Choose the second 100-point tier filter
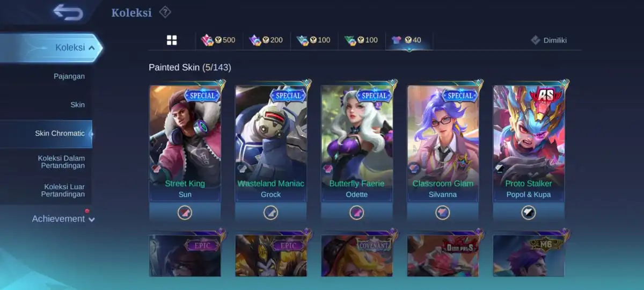This screenshot has height=290, width=644. [x=361, y=40]
